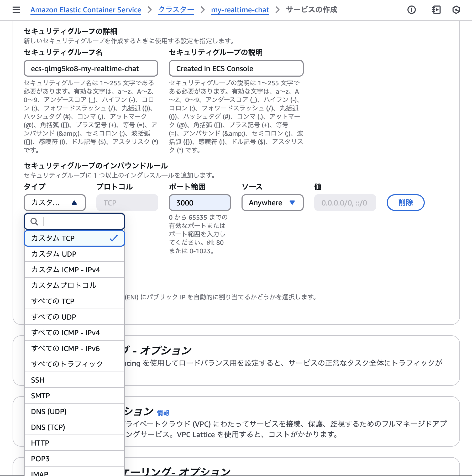
Task: Choose すべての UDP option
Action: (74, 317)
